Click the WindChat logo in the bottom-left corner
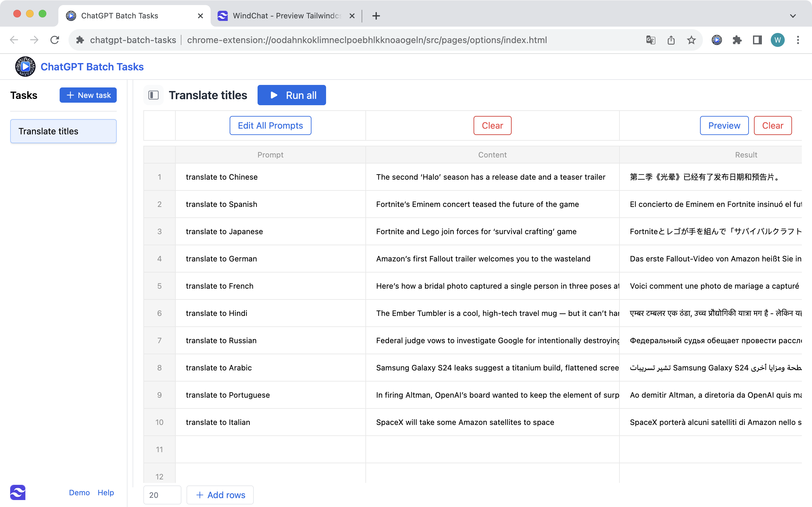812x507 pixels. tap(18, 492)
